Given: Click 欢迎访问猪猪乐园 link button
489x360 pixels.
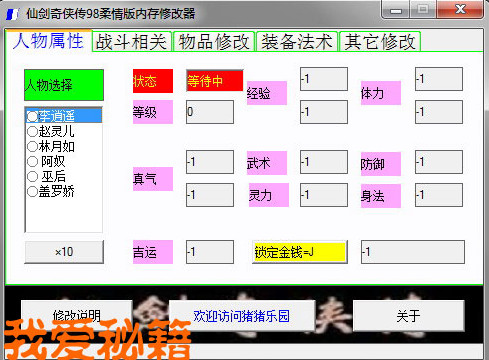Looking at the screenshot, I should pos(242,315).
